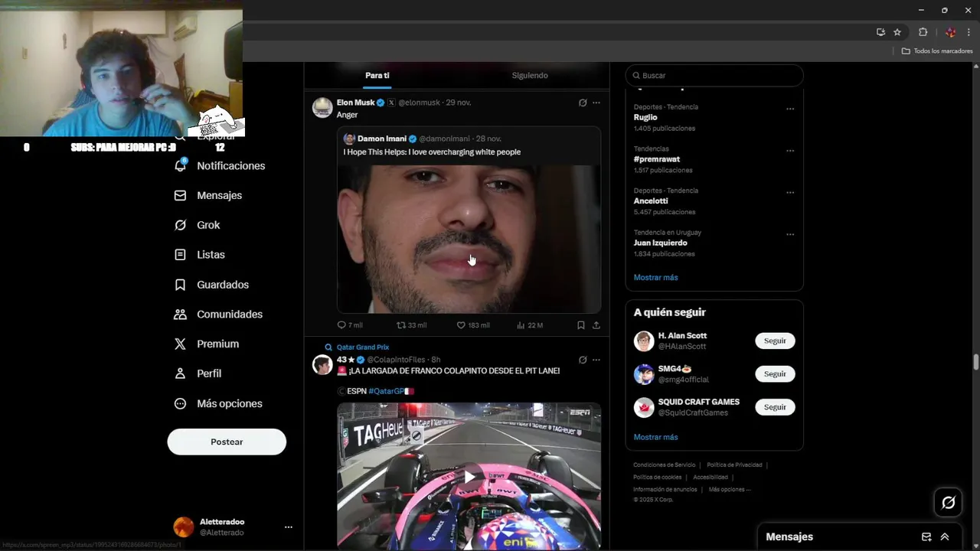Open Mensajes envelope icon in sidebar
The height and width of the screenshot is (551, 980).
coord(181,195)
